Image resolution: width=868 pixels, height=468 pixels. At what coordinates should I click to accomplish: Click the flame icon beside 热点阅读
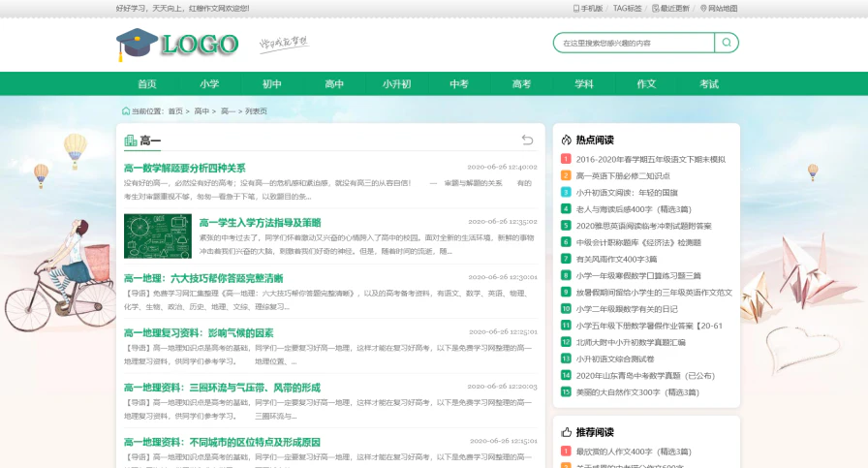[x=567, y=140]
